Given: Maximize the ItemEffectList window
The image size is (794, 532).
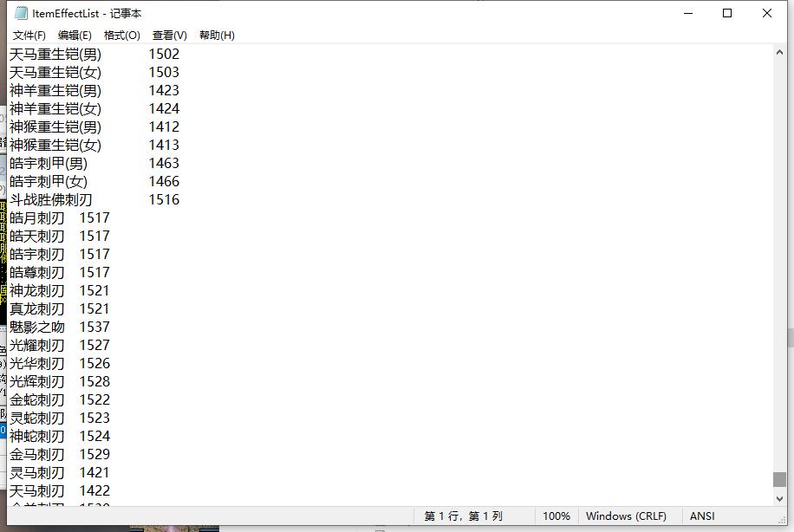Looking at the screenshot, I should pos(727,13).
